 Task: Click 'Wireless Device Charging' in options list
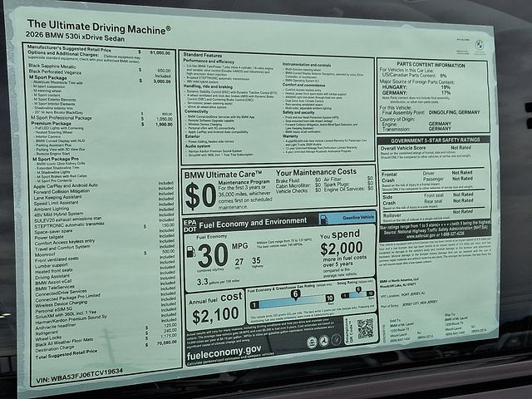[x=62, y=303]
